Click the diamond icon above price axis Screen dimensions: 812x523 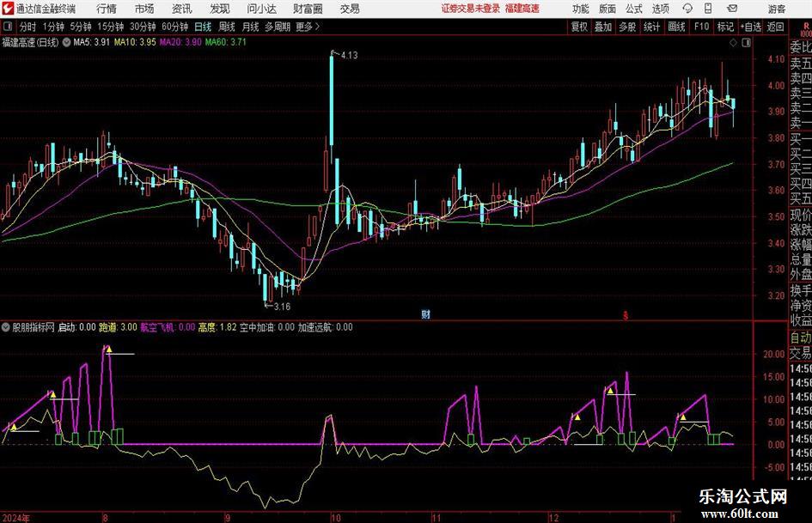click(x=733, y=43)
